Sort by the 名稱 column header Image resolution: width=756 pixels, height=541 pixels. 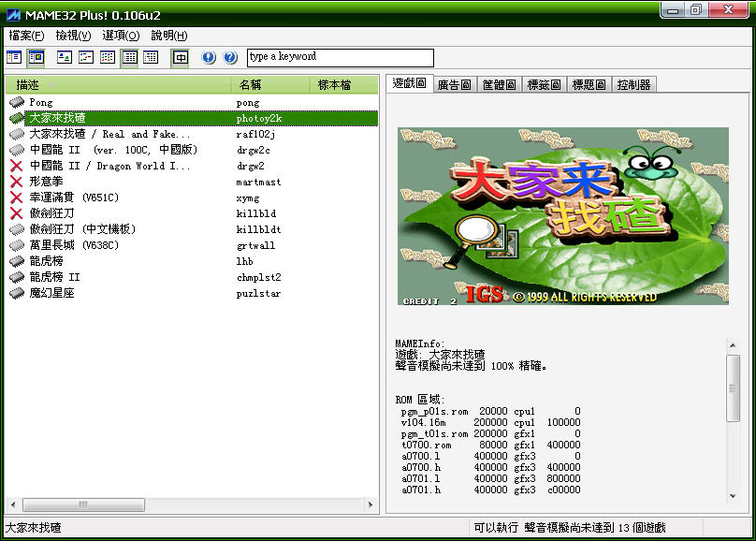270,85
